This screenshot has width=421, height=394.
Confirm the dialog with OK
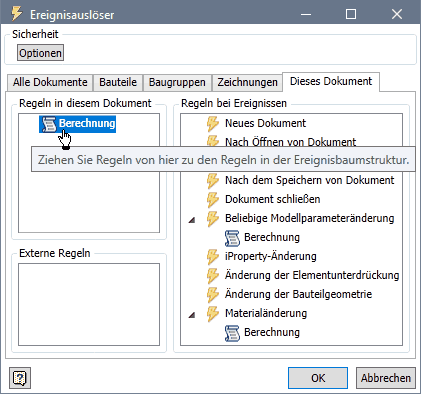pos(318,378)
